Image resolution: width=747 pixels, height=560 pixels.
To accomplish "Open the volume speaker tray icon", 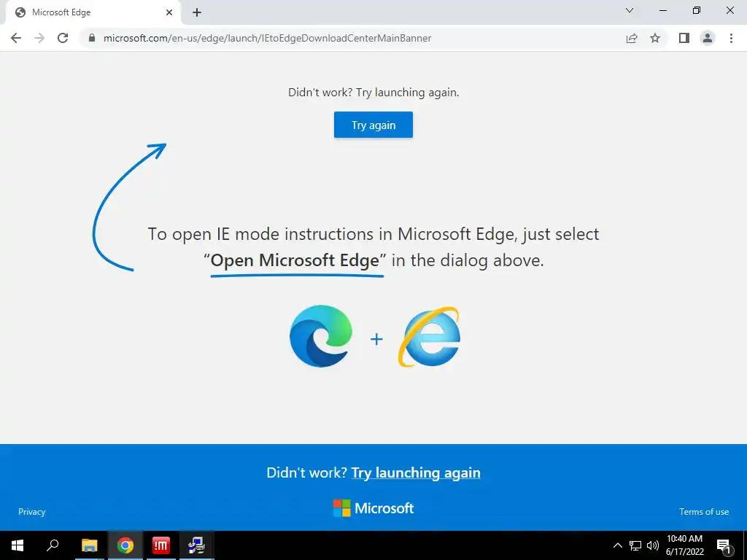I will [x=653, y=545].
